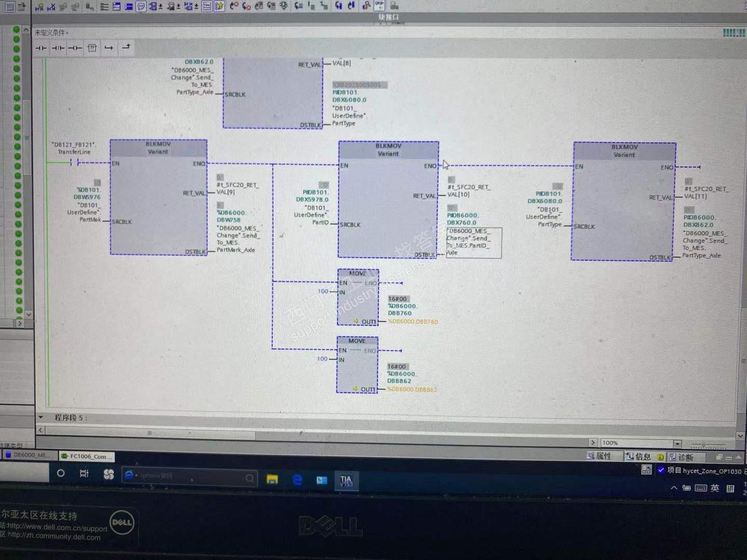Click the #t_SFC20_RET_VAL[10] operand

pos(468,191)
